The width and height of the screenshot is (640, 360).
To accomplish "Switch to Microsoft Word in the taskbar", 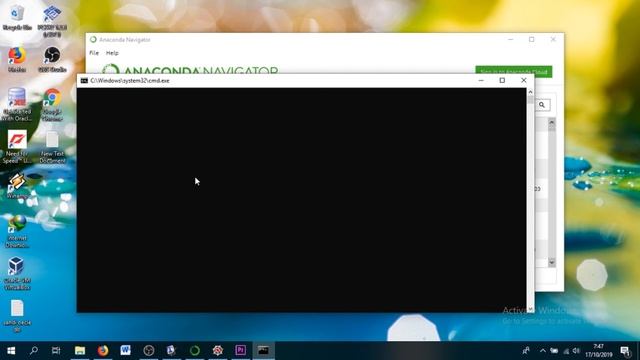I will pos(125,350).
